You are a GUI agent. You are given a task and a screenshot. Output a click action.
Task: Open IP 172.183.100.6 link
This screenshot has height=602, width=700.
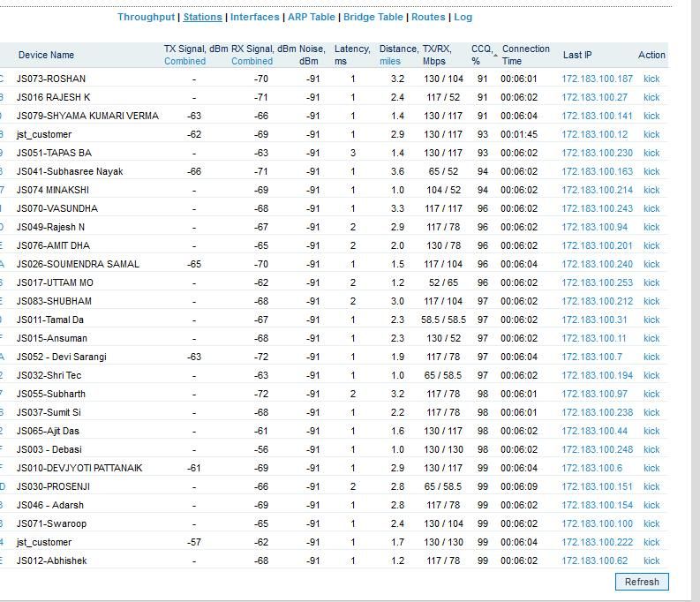pos(592,468)
